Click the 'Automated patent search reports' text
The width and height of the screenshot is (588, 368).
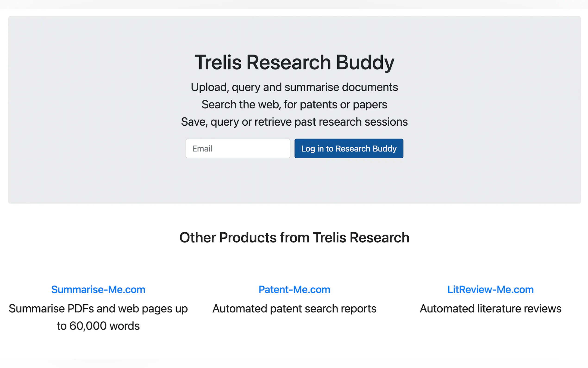294,309
